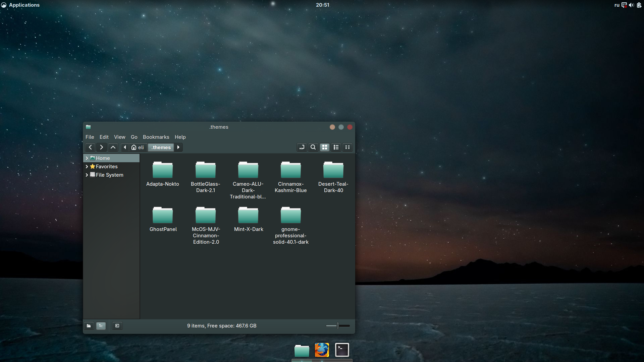This screenshot has height=362, width=644.
Task: Go back to previous folder
Action: (x=90, y=147)
